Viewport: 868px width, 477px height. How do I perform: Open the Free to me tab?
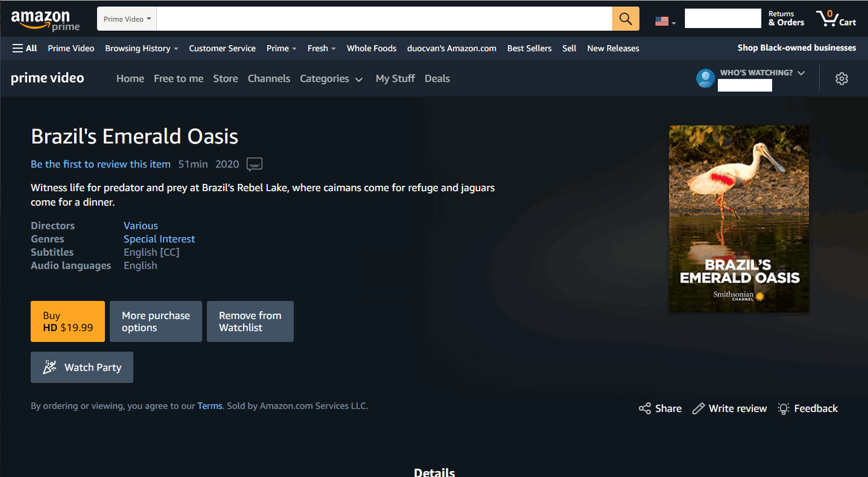pyautogui.click(x=179, y=79)
